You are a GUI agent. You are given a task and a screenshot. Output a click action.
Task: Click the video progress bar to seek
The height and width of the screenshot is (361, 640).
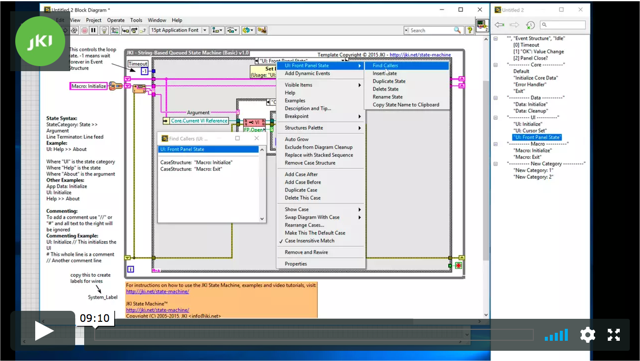(x=313, y=335)
